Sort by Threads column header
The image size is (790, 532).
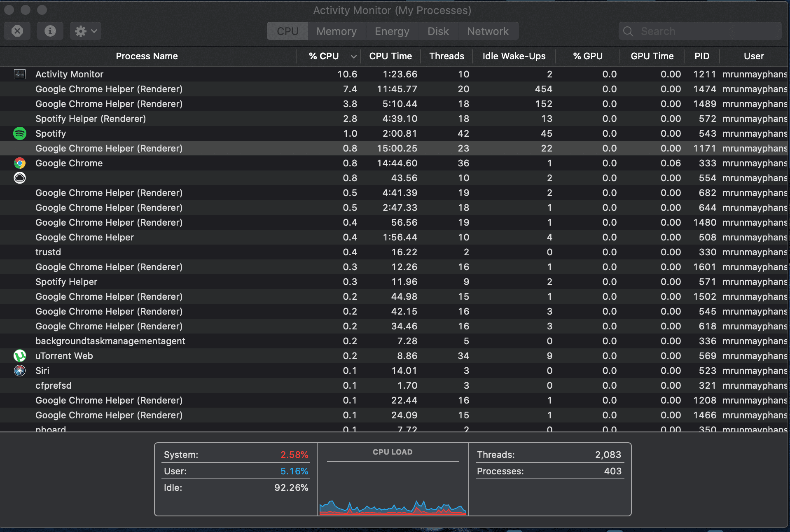pos(446,56)
